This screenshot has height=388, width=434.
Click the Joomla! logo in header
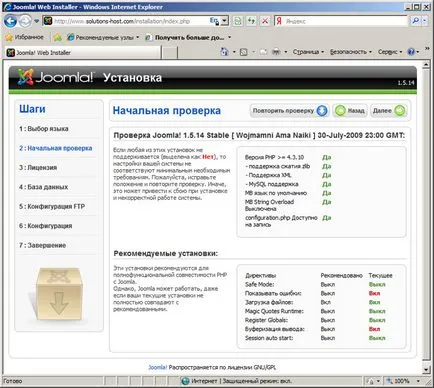[x=55, y=77]
